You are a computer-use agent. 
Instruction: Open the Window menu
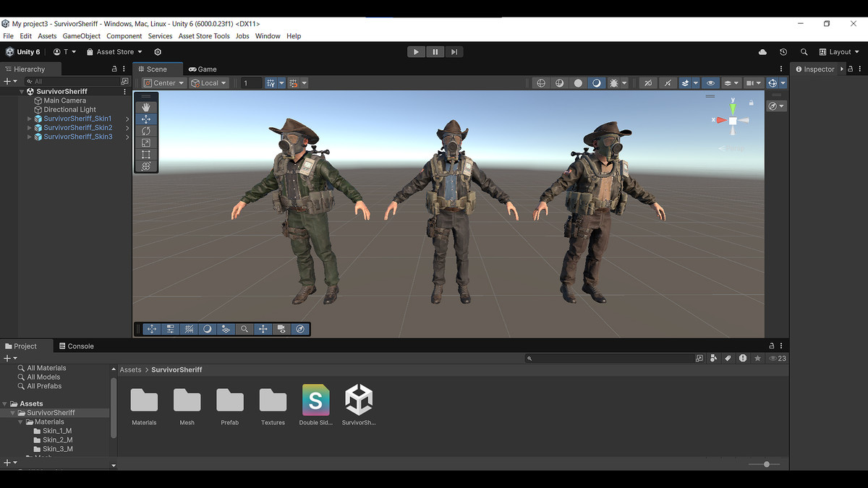click(268, 36)
